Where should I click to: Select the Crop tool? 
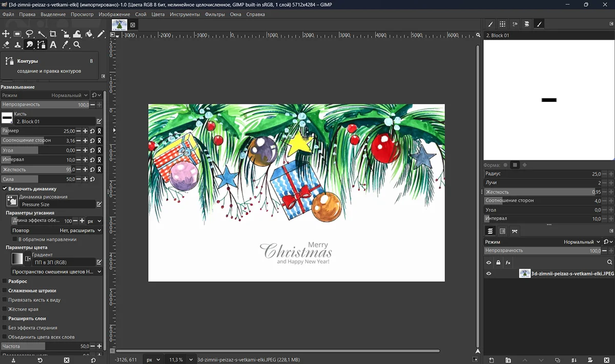tap(53, 34)
